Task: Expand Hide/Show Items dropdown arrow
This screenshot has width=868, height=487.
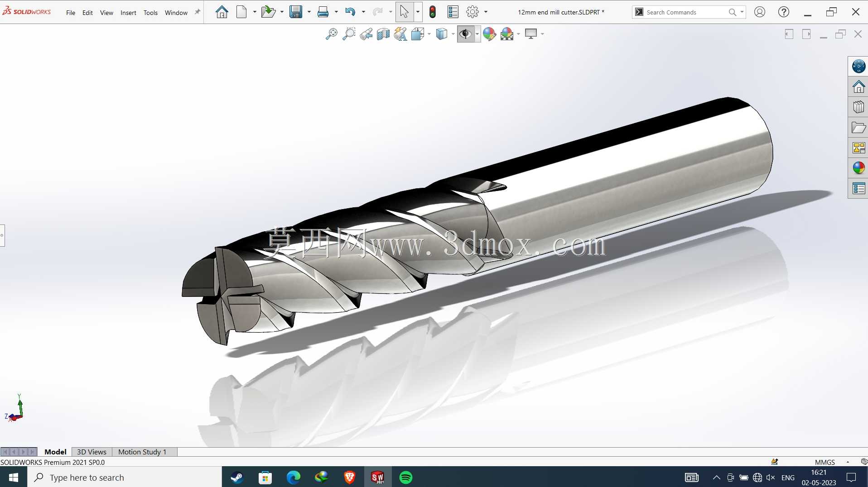Action: 477,34
